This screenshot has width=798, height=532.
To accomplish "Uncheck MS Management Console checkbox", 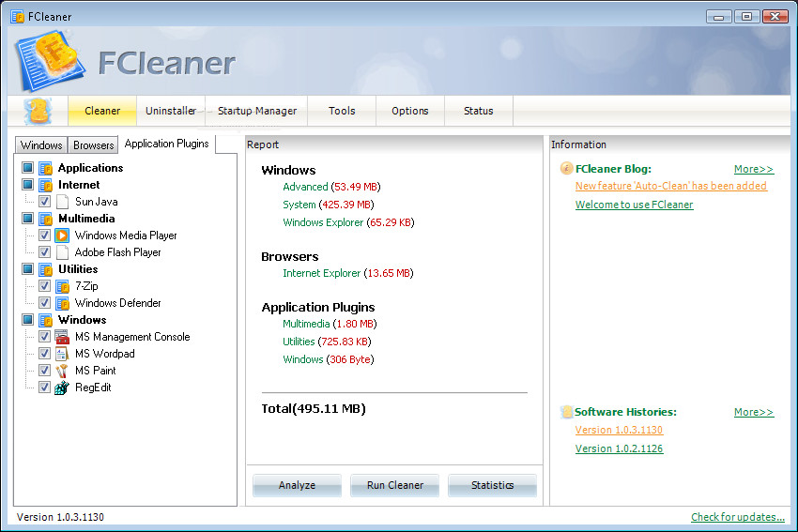I will 44,336.
